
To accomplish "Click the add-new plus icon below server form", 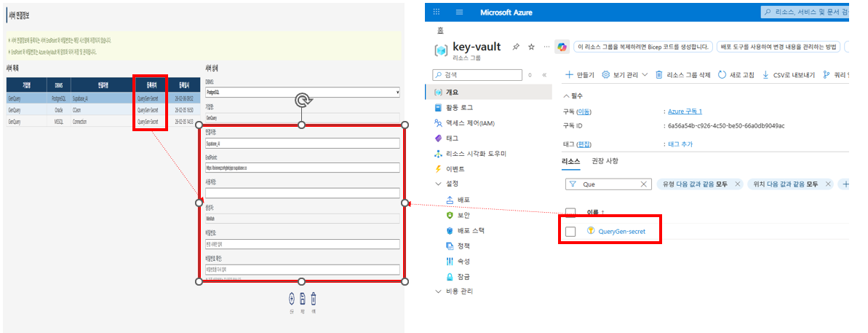I will tap(292, 299).
